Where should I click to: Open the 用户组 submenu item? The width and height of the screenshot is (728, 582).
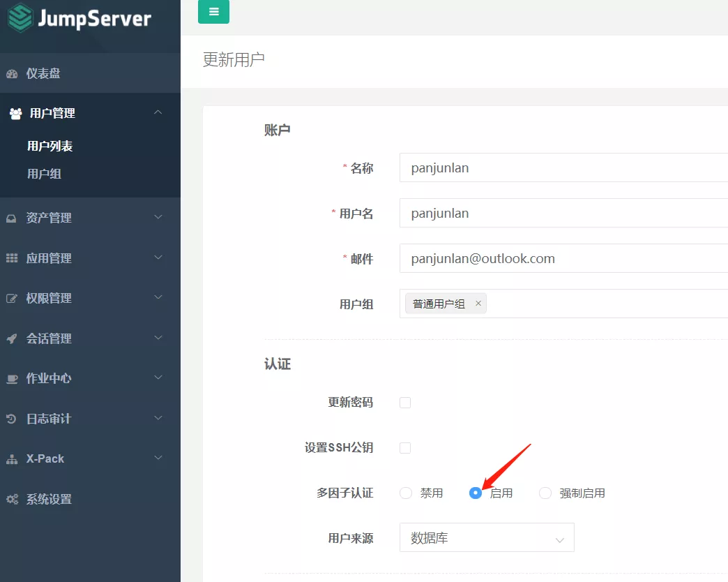45,174
